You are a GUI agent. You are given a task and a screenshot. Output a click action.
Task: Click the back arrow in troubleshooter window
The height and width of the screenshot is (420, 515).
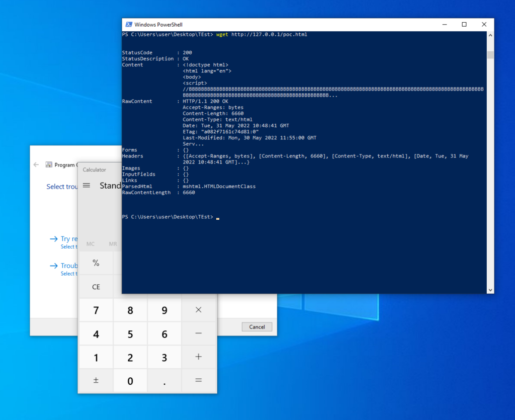click(36, 165)
